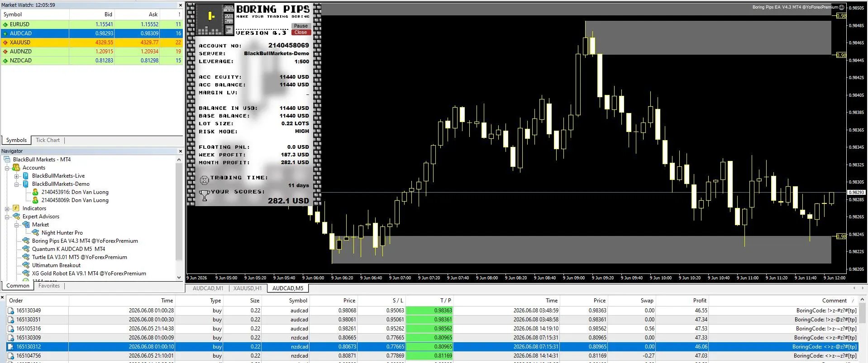This screenshot has height=363, width=868.
Task: Click the BlackBull Markets - MT4 terminal icon
Action: tap(7, 160)
